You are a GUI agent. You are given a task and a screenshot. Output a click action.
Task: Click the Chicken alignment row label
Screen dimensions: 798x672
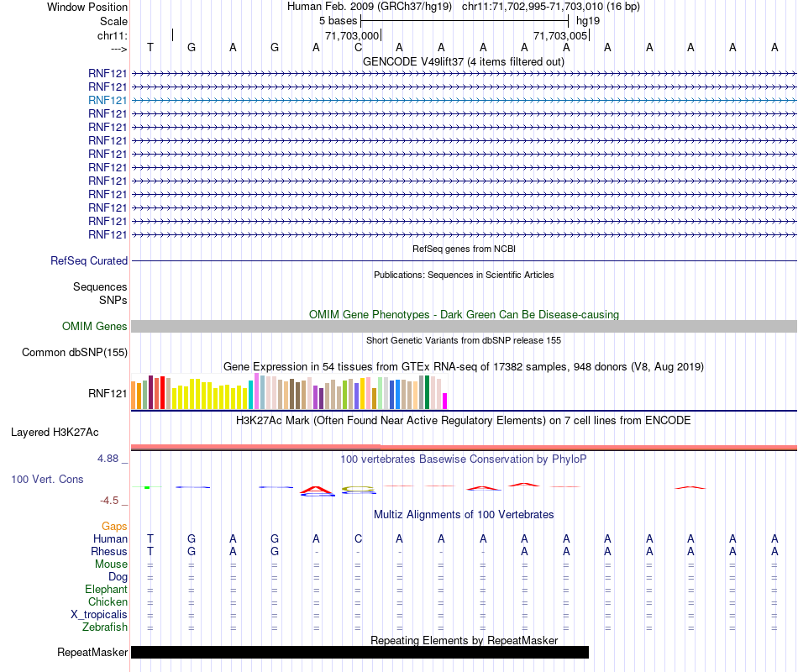[x=108, y=601]
